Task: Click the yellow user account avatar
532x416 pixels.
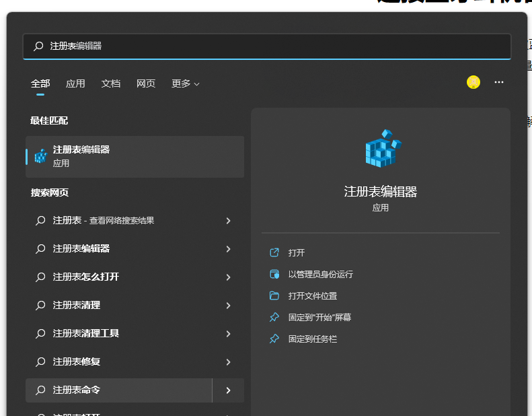Action: point(473,82)
